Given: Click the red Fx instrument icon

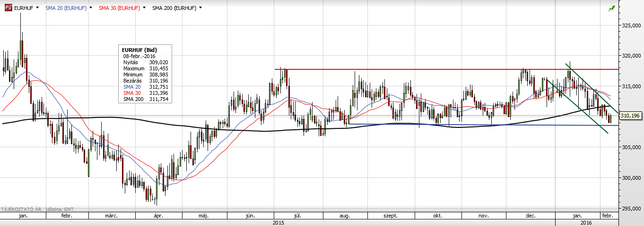Looking at the screenshot, I should pyautogui.click(x=8, y=8).
